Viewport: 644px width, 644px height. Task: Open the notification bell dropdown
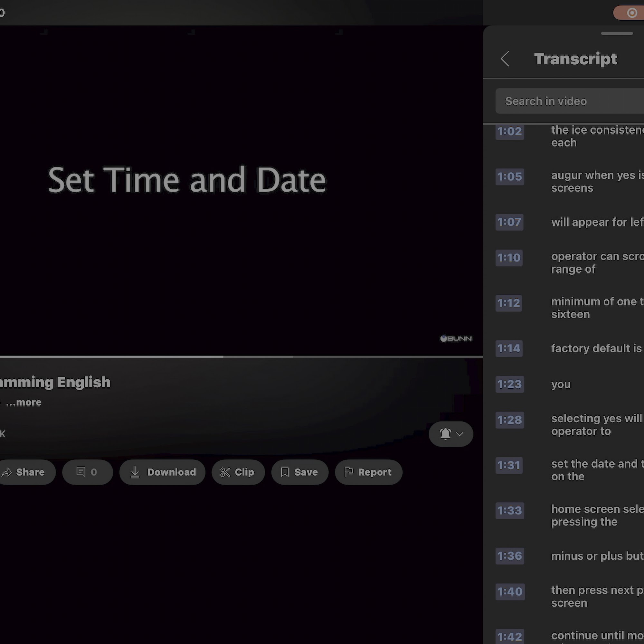click(451, 434)
